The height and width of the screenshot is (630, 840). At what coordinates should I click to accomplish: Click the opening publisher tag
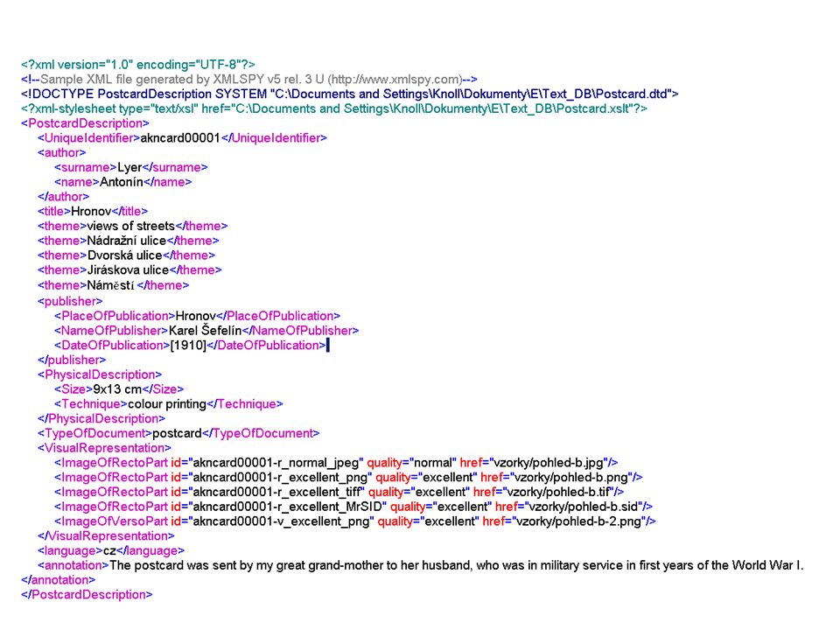pyautogui.click(x=70, y=301)
